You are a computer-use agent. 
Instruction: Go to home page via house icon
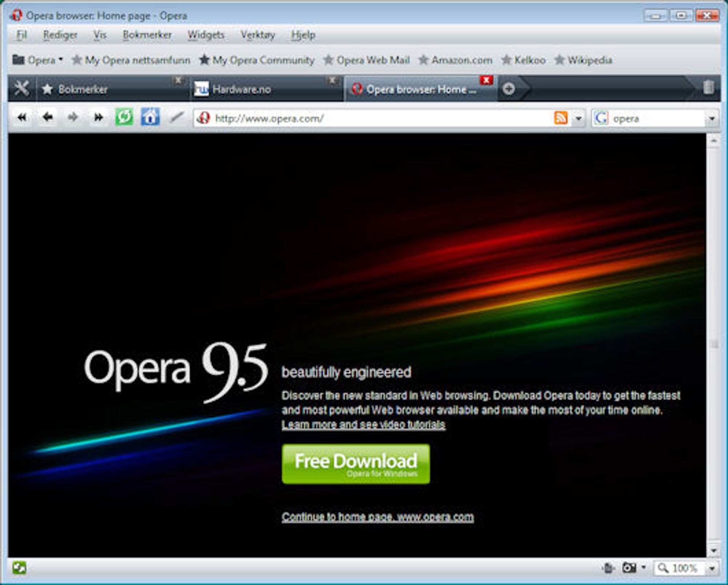pos(150,117)
